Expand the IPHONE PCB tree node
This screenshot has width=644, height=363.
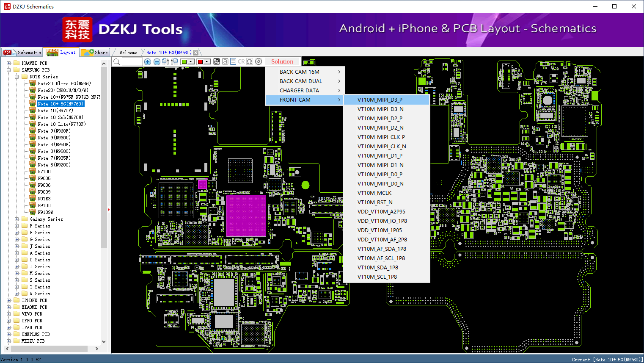pos(9,300)
